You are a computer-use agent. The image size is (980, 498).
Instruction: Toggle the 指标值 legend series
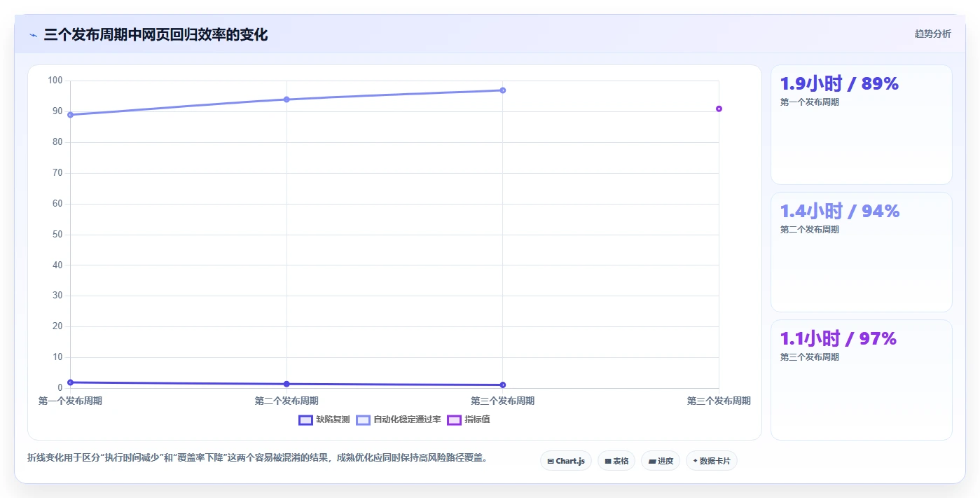coord(469,420)
